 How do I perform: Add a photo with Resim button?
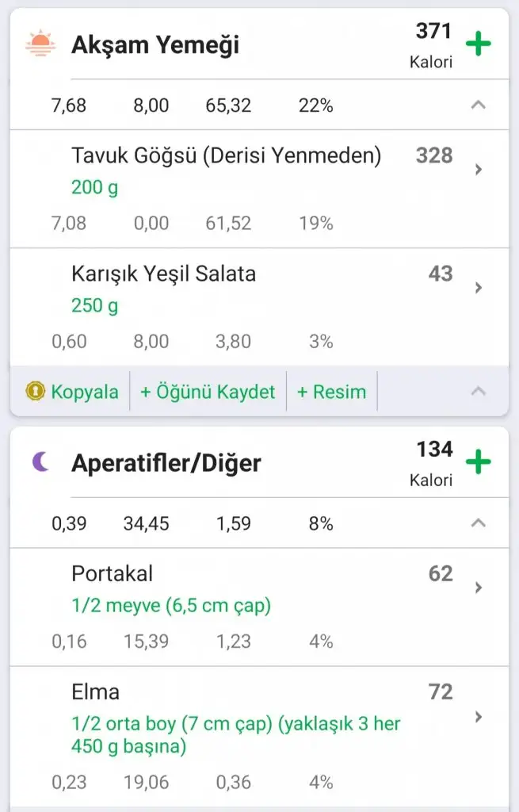pyautogui.click(x=331, y=392)
